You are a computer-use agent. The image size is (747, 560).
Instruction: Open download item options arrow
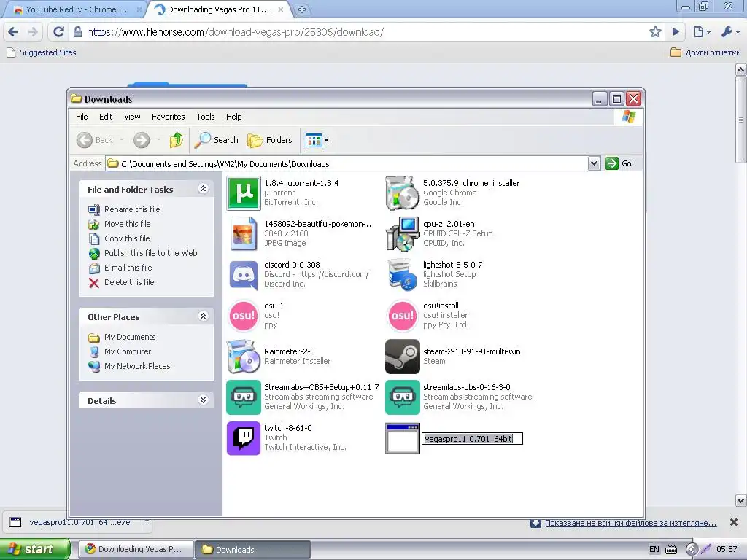147,522
